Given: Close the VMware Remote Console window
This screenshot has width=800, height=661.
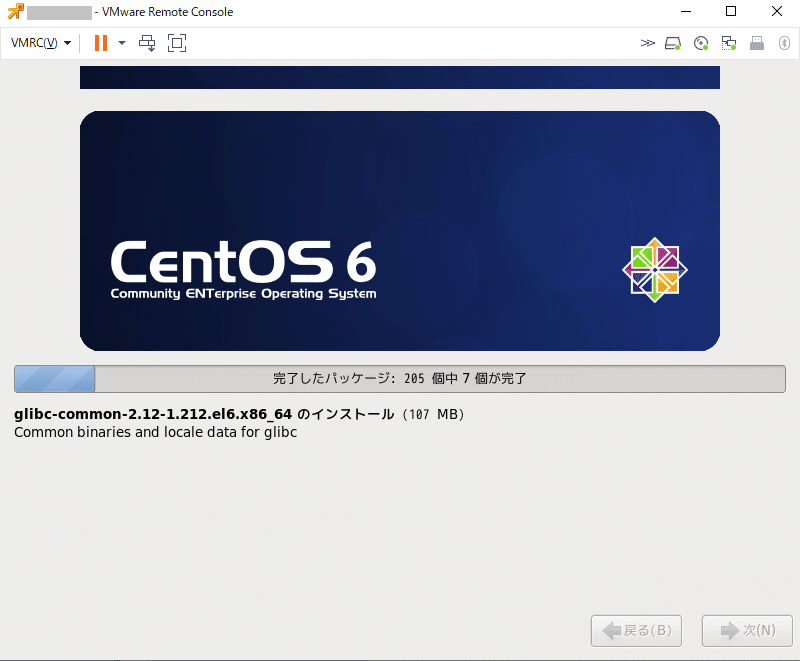Looking at the screenshot, I should click(x=777, y=11).
